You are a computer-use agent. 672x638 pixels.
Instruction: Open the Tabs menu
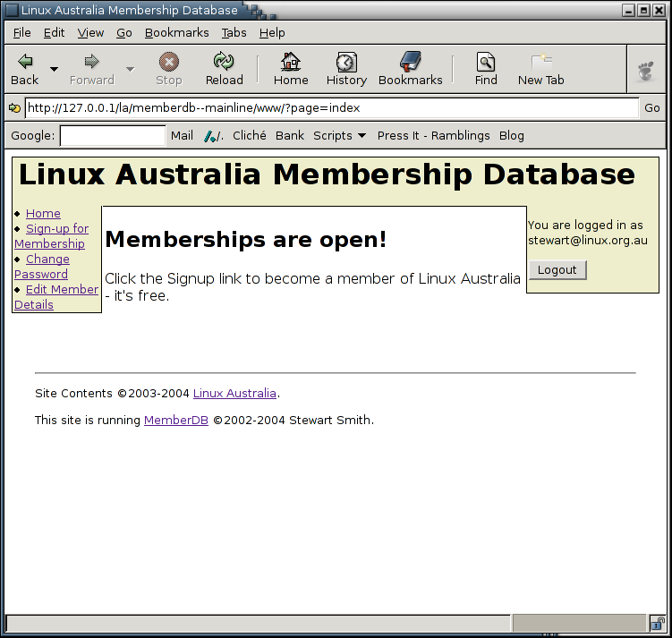[234, 32]
